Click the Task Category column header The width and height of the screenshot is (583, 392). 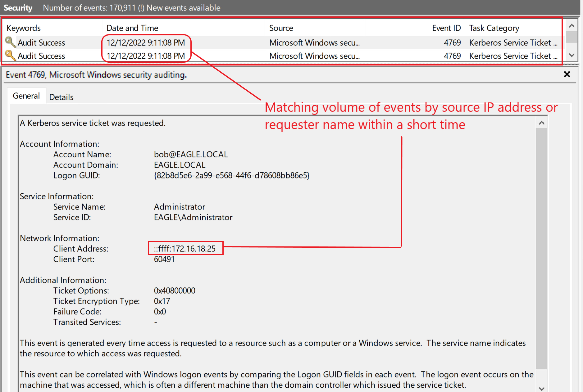pos(494,28)
